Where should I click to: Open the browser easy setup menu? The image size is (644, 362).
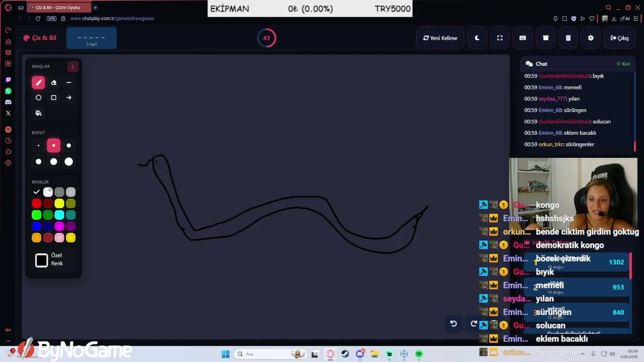click(x=636, y=19)
